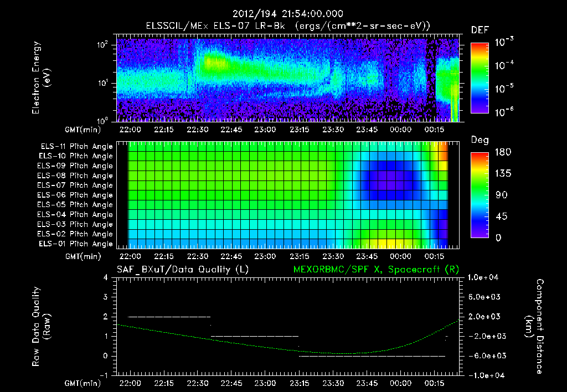Click the 10^-4 tick on DEF color bar
The image size is (567, 392).
click(504, 65)
